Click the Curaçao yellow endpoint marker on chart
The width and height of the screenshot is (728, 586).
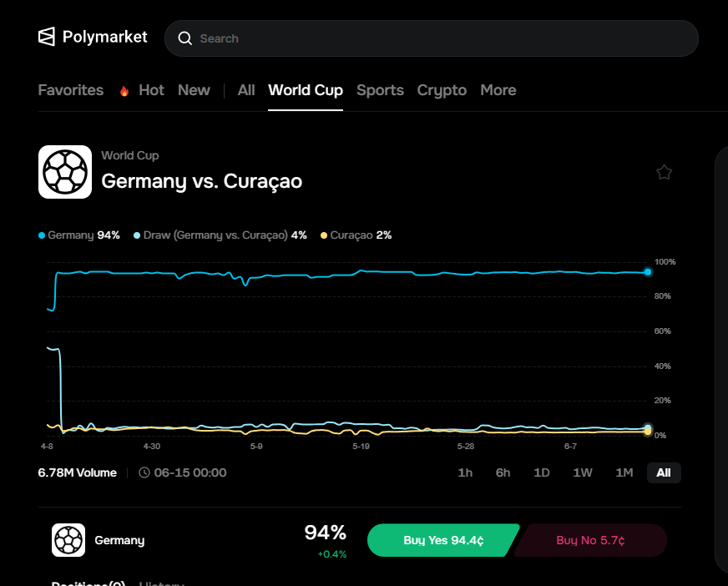648,432
